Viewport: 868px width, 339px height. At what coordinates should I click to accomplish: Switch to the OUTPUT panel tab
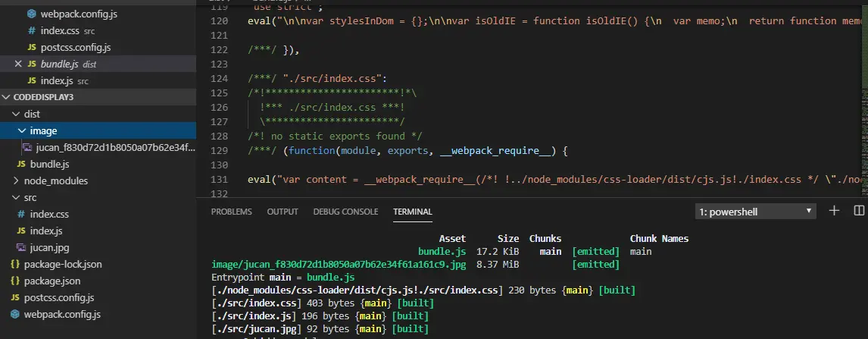(283, 212)
